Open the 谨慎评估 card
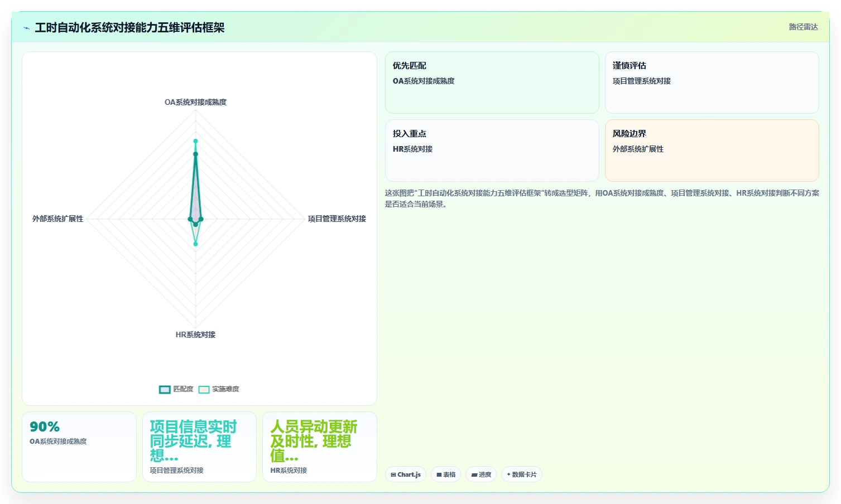Viewport: 841px width, 504px height. (712, 83)
